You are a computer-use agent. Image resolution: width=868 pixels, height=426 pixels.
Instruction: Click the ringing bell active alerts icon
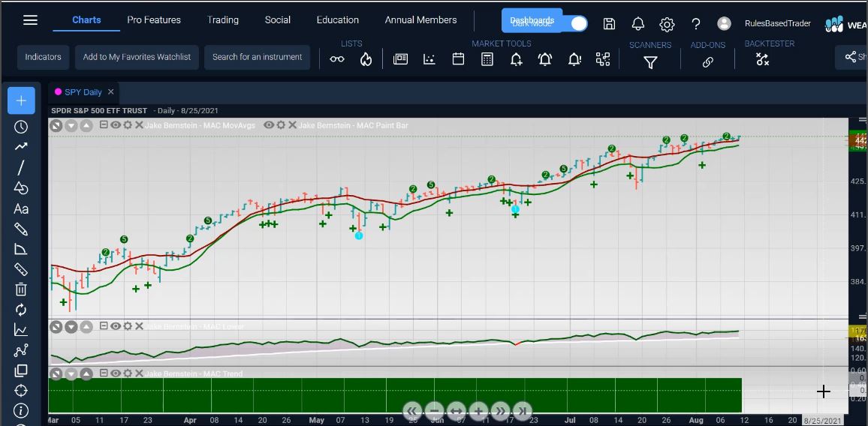[545, 59]
